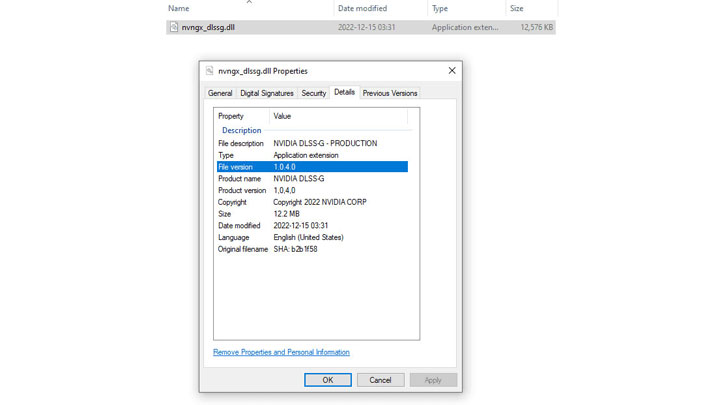Select the Product version row
This screenshot has width=720, height=405.
(312, 190)
